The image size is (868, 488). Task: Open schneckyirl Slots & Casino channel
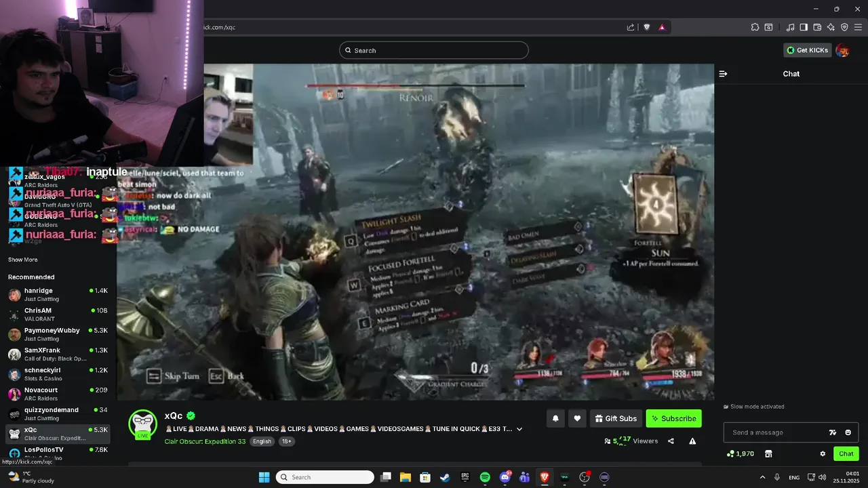pyautogui.click(x=58, y=374)
